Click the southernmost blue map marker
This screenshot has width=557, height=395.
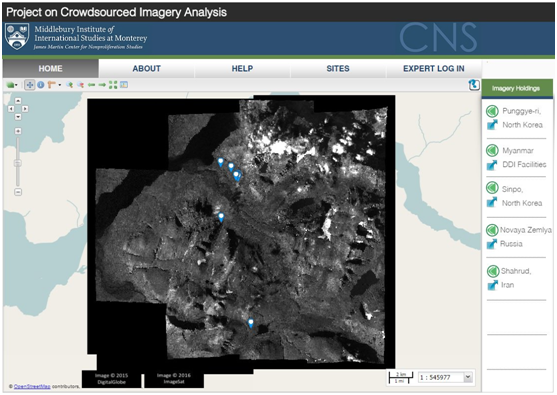[251, 323]
